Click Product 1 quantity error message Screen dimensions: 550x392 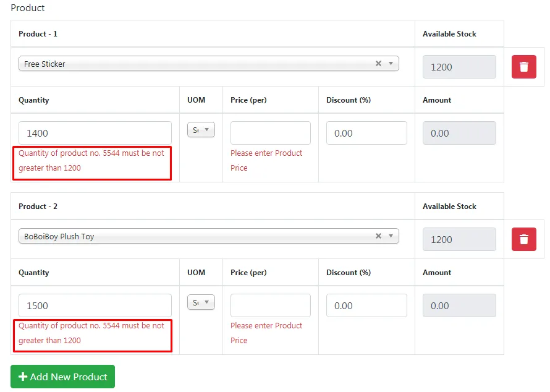pos(91,161)
